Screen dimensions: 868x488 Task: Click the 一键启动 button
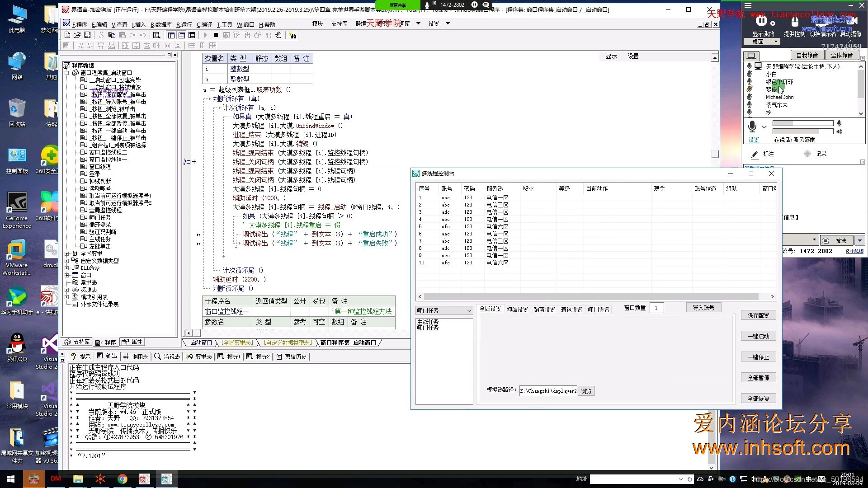tap(758, 336)
